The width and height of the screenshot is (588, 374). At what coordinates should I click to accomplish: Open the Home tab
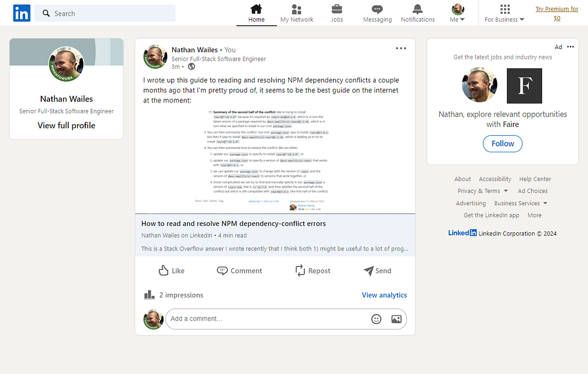pyautogui.click(x=256, y=14)
